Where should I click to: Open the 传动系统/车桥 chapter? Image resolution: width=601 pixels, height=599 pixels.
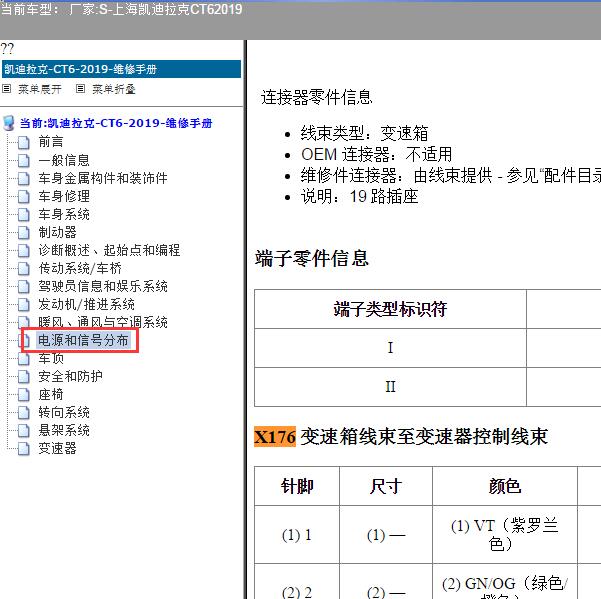click(x=80, y=268)
